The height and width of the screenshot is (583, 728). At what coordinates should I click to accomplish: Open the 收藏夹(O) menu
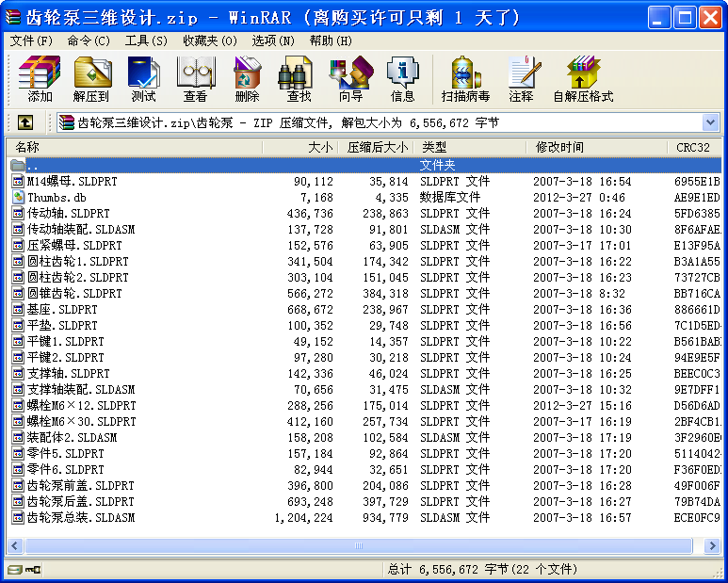211,40
